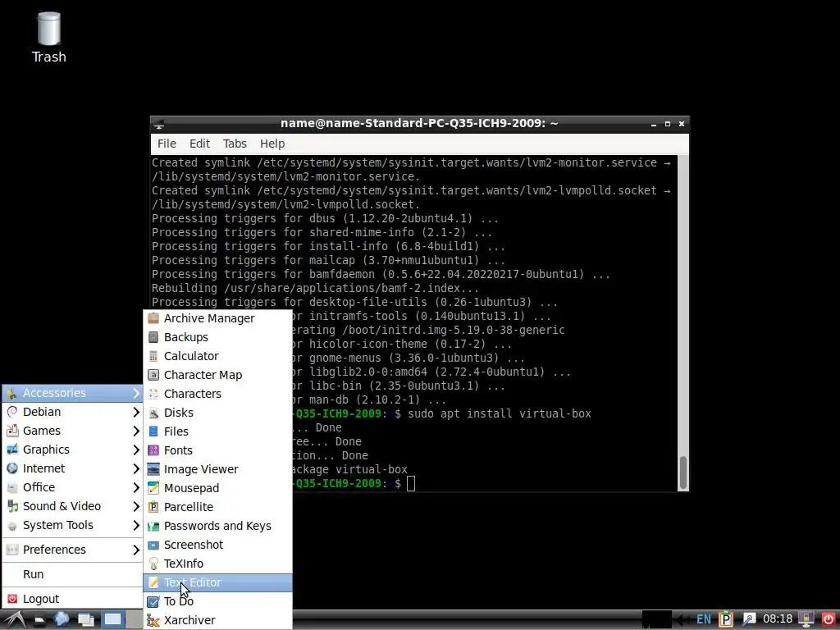The image size is (840, 630).
Task: Launch Xarchiver
Action: click(217, 620)
